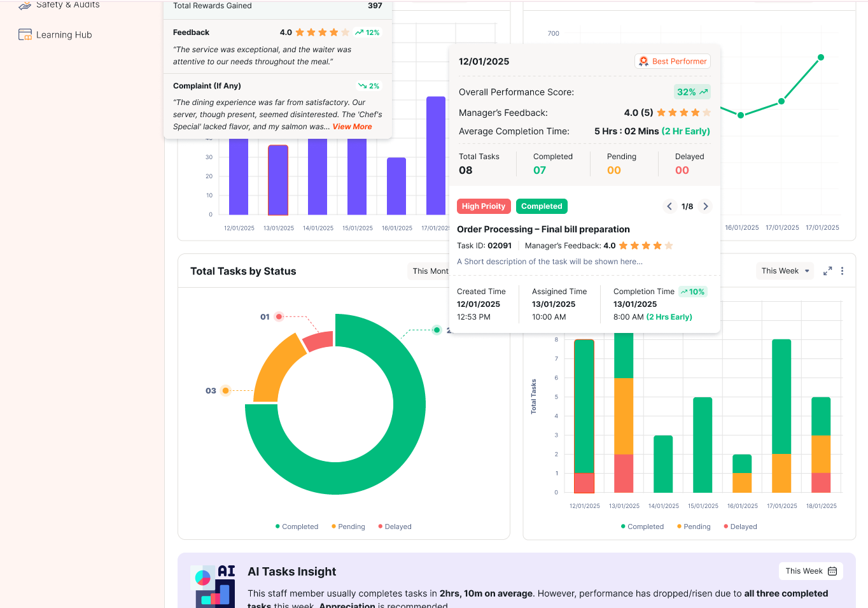Open This Month dropdown on tasks status
Screen dimensions: 868x608
[430, 271]
